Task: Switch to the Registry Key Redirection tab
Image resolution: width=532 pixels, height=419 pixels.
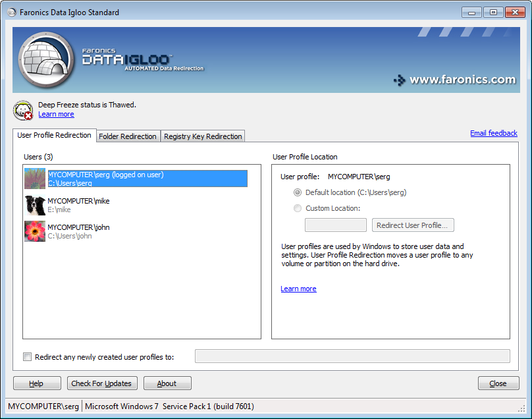Action: (x=203, y=136)
